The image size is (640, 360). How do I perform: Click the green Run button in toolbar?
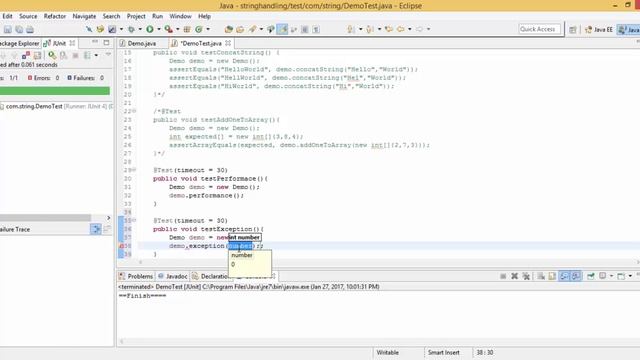click(150, 29)
